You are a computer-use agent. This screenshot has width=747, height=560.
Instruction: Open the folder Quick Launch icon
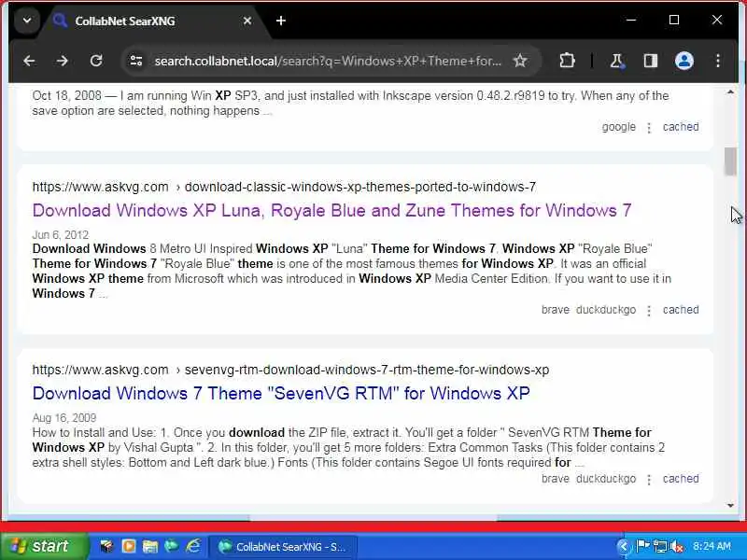click(x=150, y=546)
